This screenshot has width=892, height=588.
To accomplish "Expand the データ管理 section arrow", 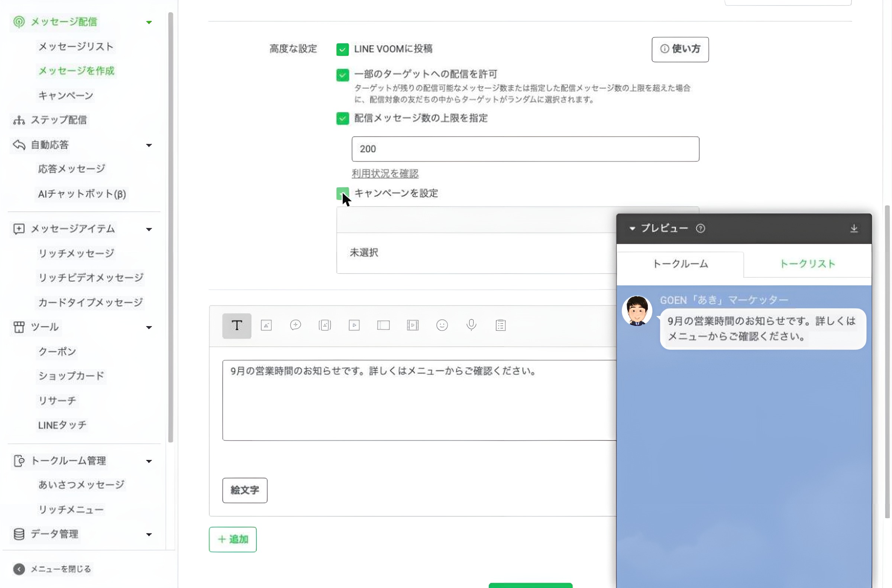I will (x=149, y=534).
